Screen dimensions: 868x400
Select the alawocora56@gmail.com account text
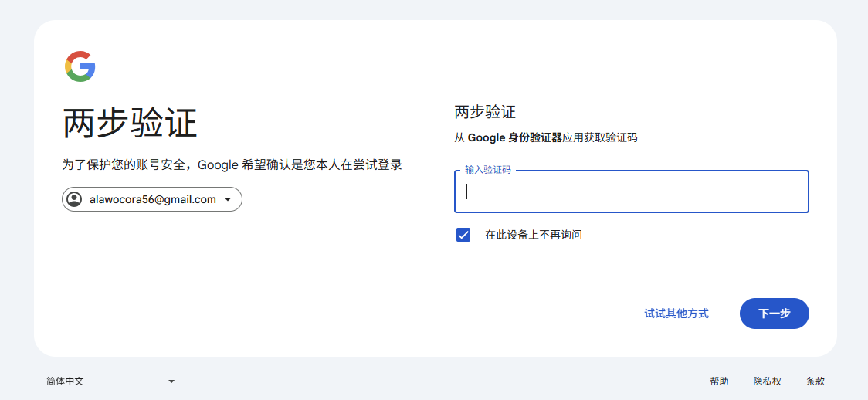tap(153, 199)
